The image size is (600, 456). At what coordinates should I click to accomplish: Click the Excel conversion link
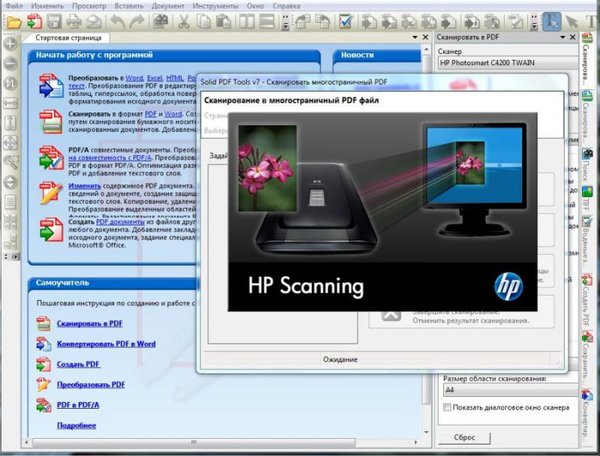tap(155, 78)
